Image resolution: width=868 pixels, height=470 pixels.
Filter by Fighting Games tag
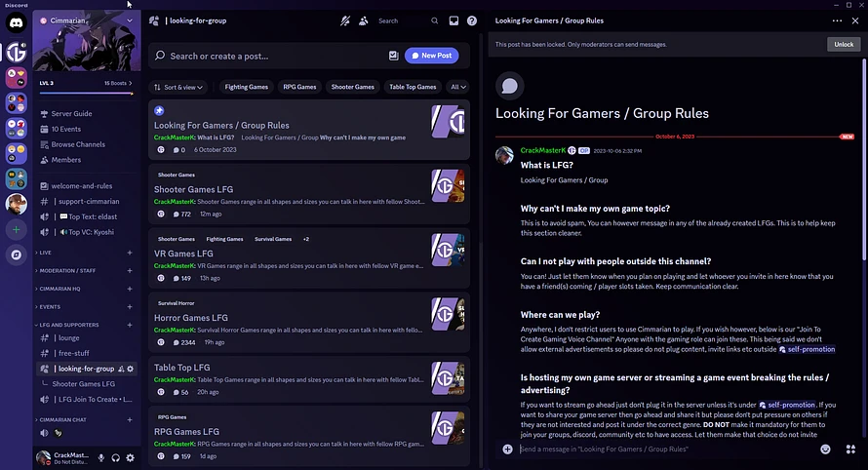[x=247, y=87]
